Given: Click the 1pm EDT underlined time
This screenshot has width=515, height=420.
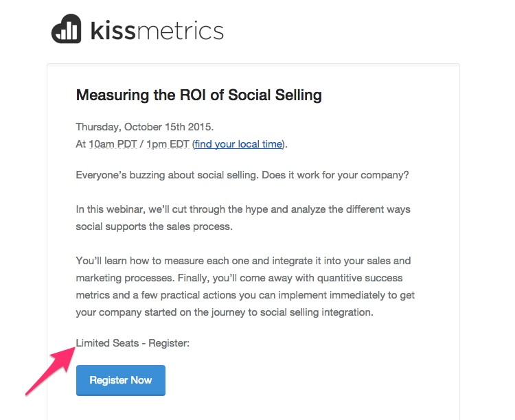Looking at the screenshot, I should point(168,144).
